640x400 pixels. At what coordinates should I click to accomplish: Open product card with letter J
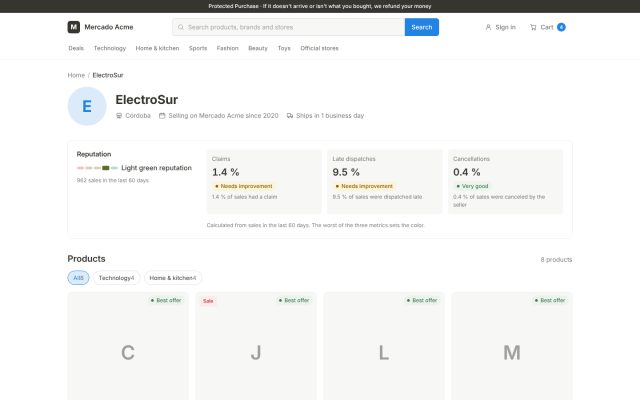(x=256, y=346)
